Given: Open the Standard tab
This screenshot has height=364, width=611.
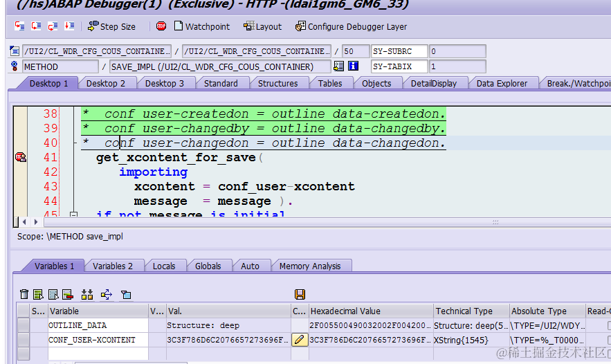Looking at the screenshot, I should point(221,84).
